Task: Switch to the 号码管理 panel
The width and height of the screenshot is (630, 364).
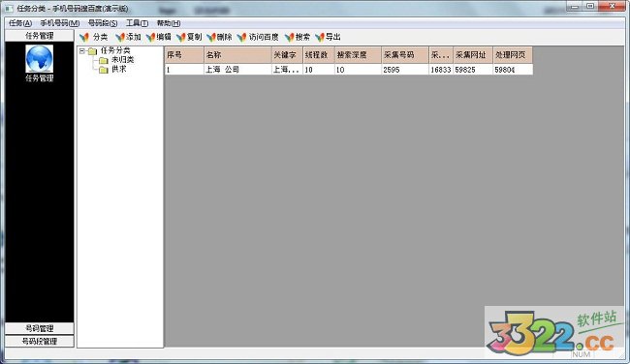Action: pyautogui.click(x=40, y=328)
